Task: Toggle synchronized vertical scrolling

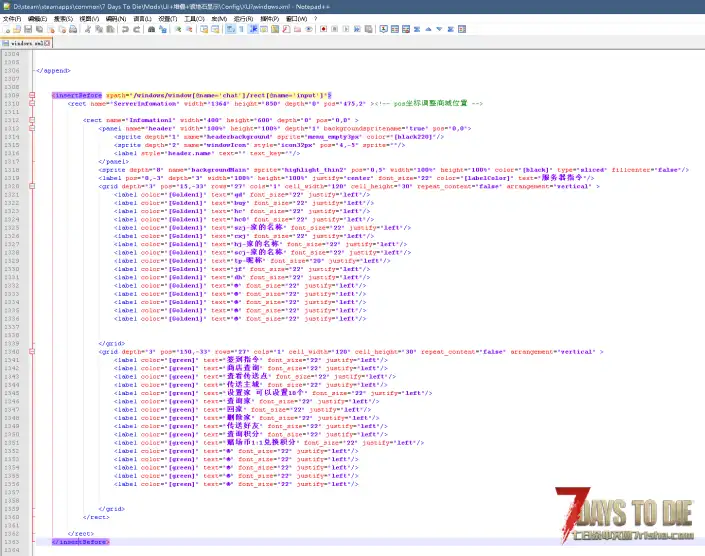Action: point(204,29)
